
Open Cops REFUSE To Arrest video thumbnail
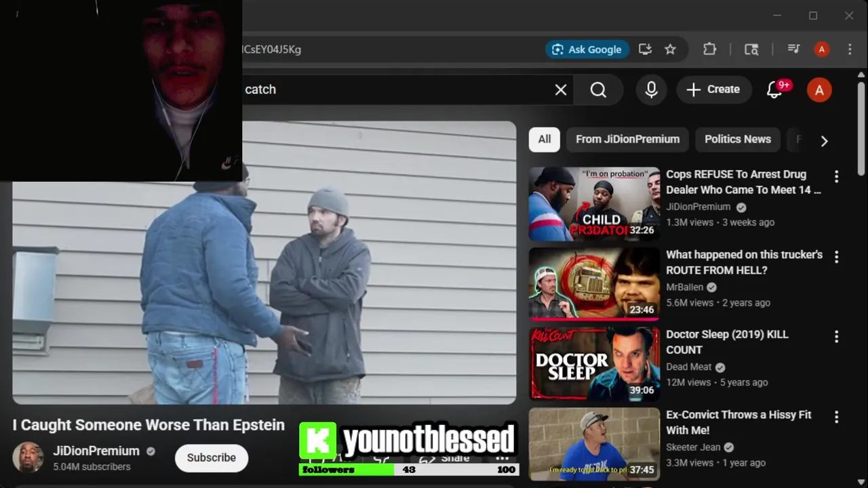click(594, 204)
